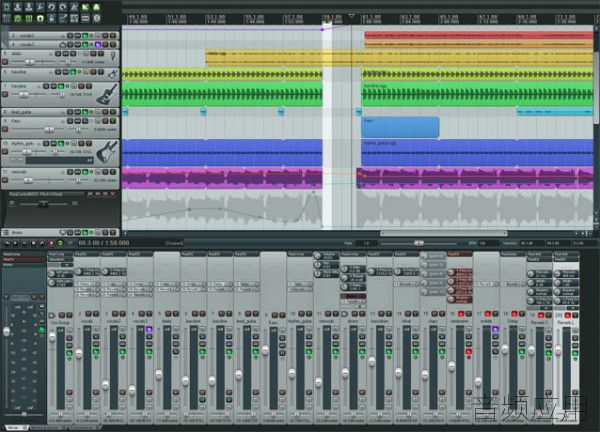Toggle the folder icon on Vox Group mixer strip
This screenshot has width=600, height=432.
(52, 315)
